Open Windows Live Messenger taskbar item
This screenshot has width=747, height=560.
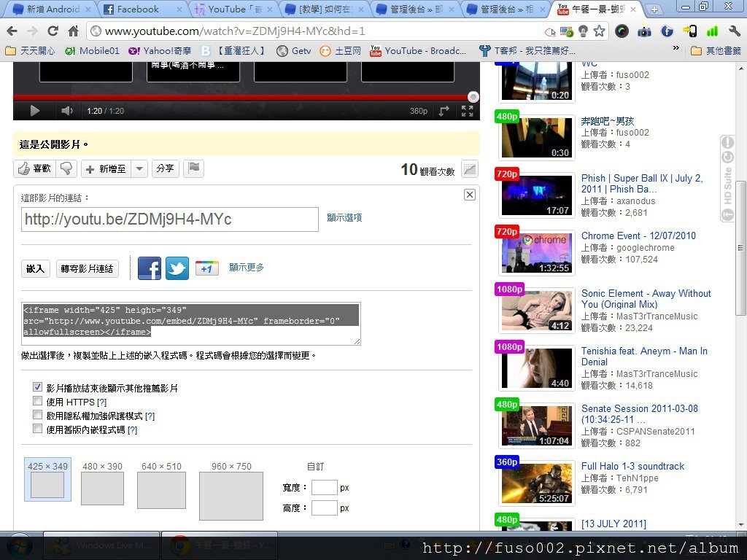point(101,545)
